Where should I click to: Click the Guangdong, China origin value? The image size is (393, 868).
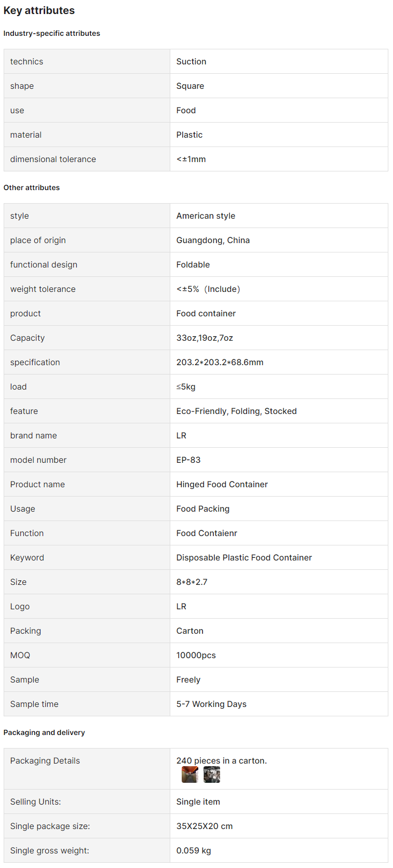point(213,240)
